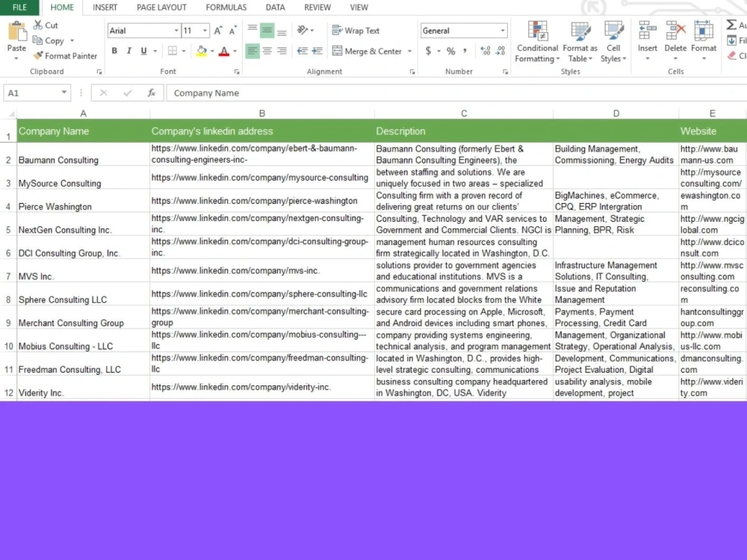
Task: Open the FILE tab
Action: pos(20,7)
